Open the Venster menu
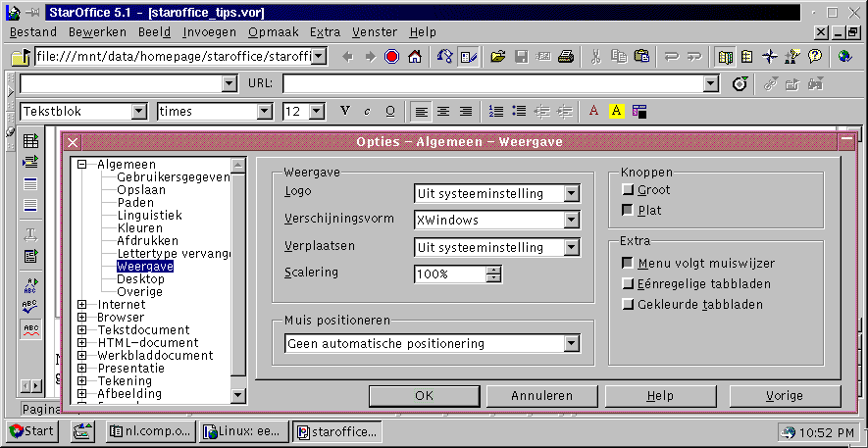Viewport: 868px width, 448px height. [x=375, y=32]
